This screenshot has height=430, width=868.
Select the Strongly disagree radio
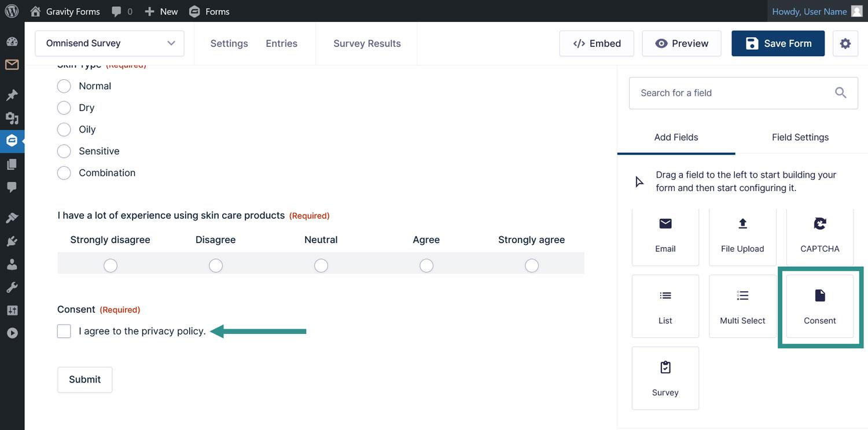(x=110, y=266)
